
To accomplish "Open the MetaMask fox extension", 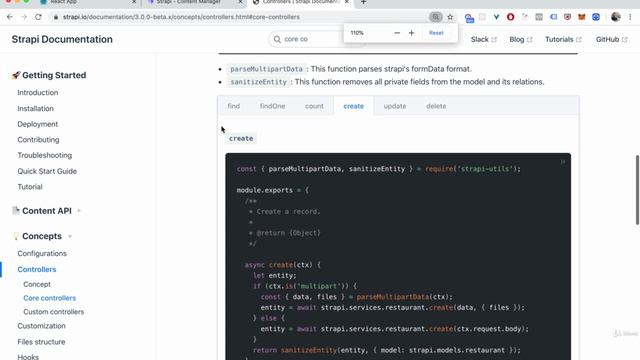I will coord(582,17).
